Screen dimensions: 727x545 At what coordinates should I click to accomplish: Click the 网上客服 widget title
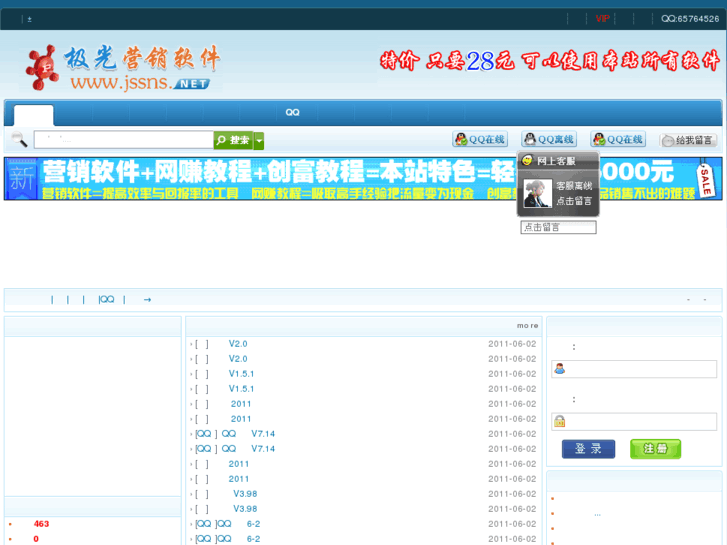click(x=556, y=161)
